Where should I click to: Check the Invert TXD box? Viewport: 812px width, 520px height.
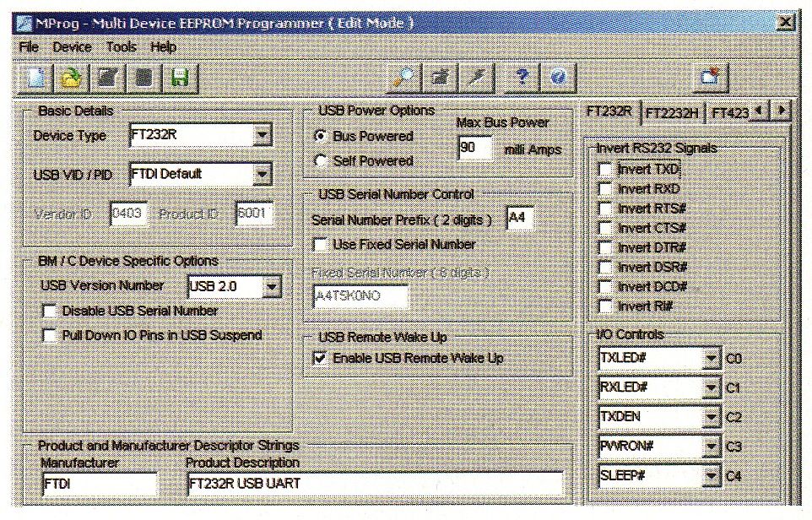click(x=605, y=170)
